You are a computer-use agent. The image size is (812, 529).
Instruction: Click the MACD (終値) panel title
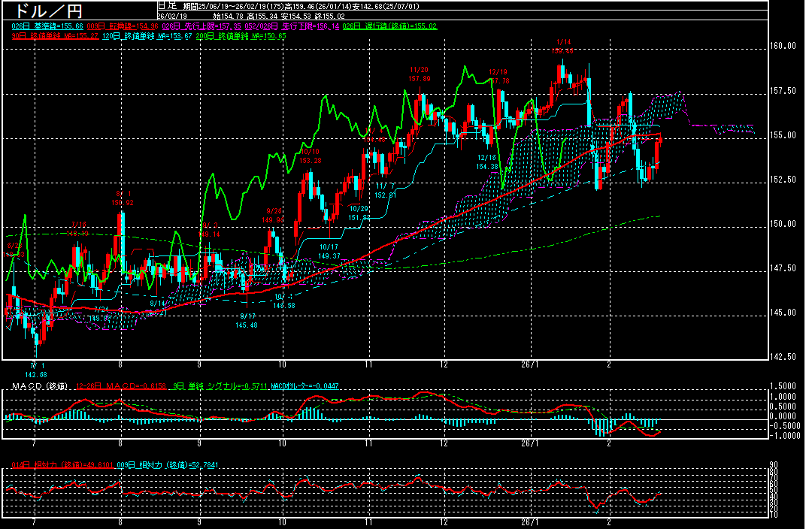39,386
